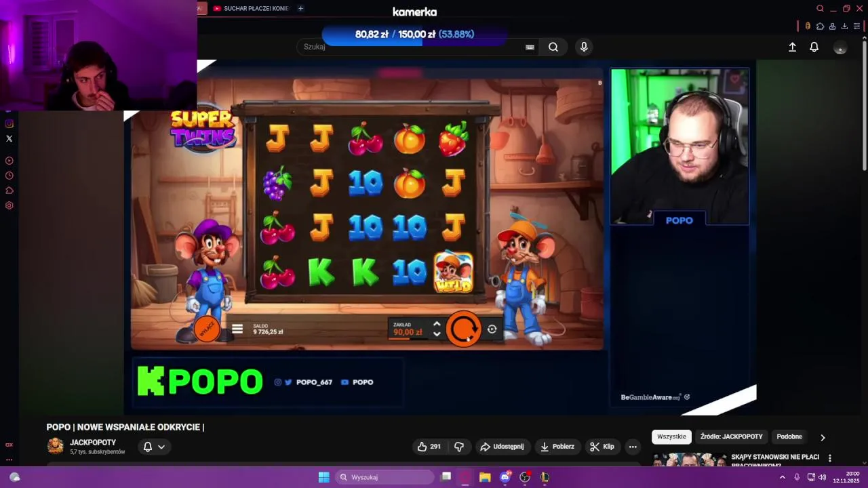Open the taskbar volume control
Viewport: 868px width, 488px height.
822,477
